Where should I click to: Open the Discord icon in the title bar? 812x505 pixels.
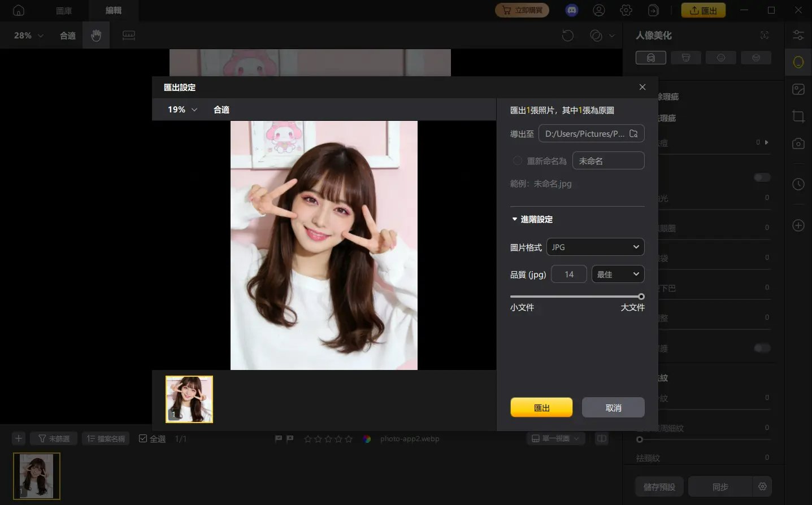[571, 10]
